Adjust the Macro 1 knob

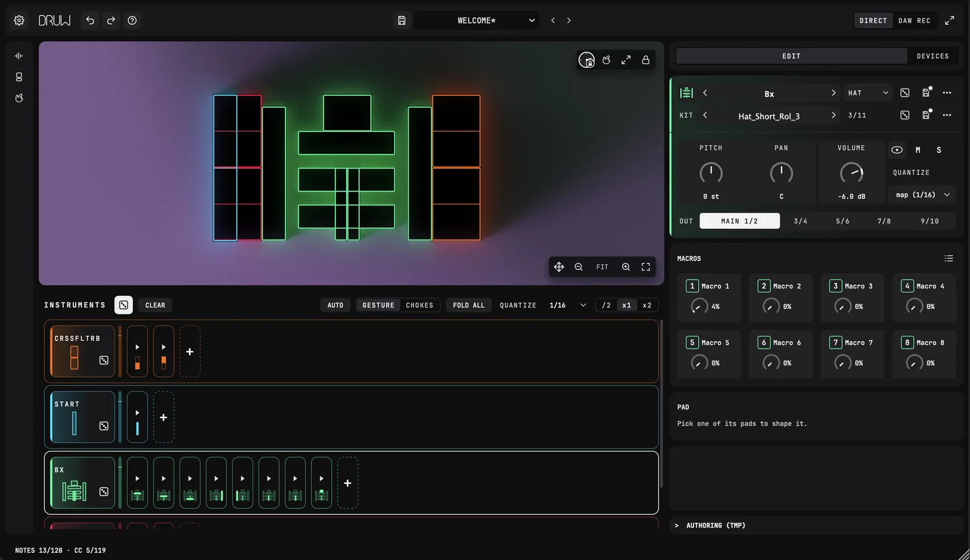click(x=699, y=306)
